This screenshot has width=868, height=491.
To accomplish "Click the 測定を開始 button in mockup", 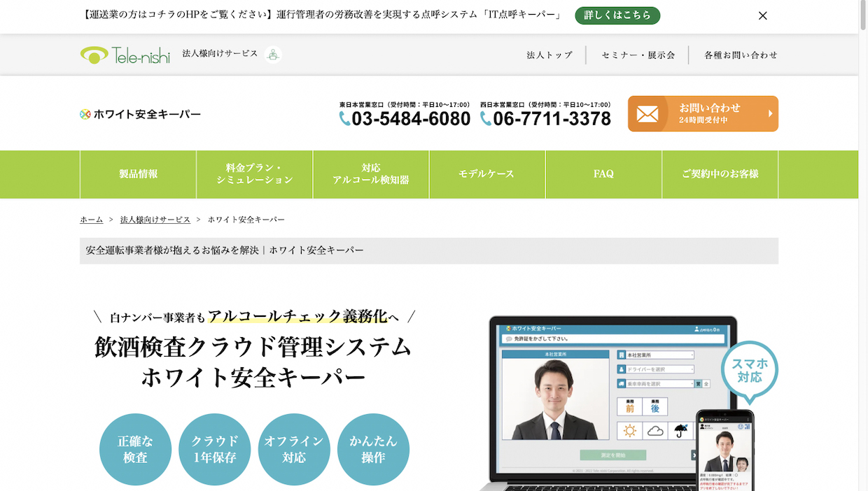I will tap(613, 455).
